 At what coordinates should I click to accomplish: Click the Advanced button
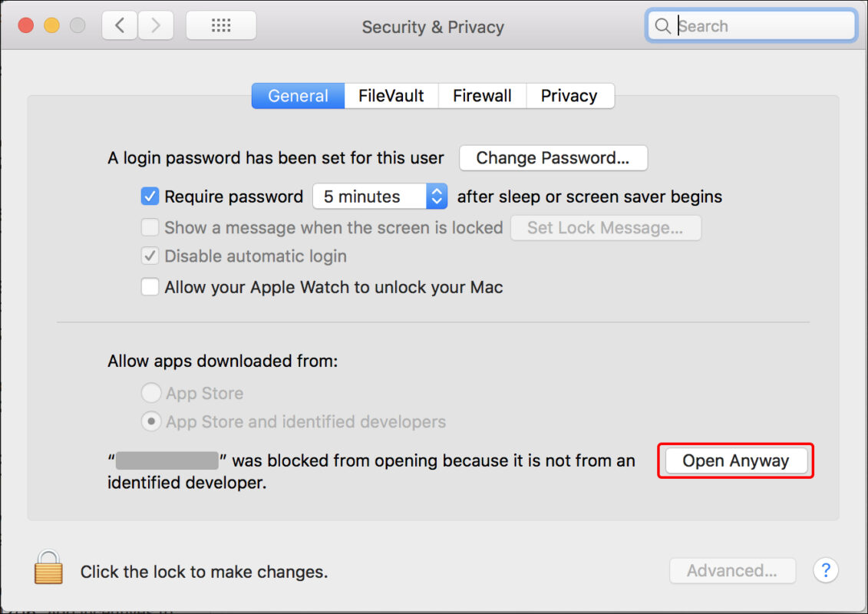pos(731,570)
